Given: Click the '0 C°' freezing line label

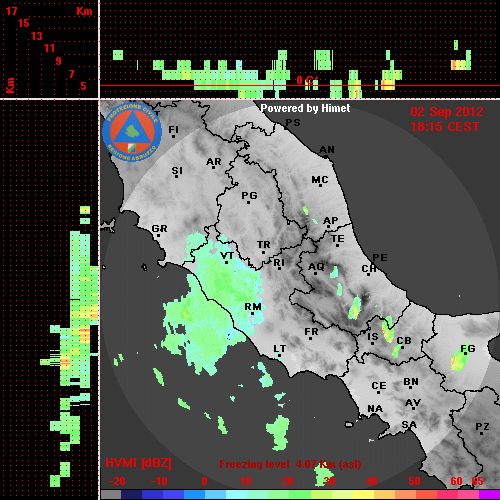Looking at the screenshot, I should pyautogui.click(x=307, y=80).
